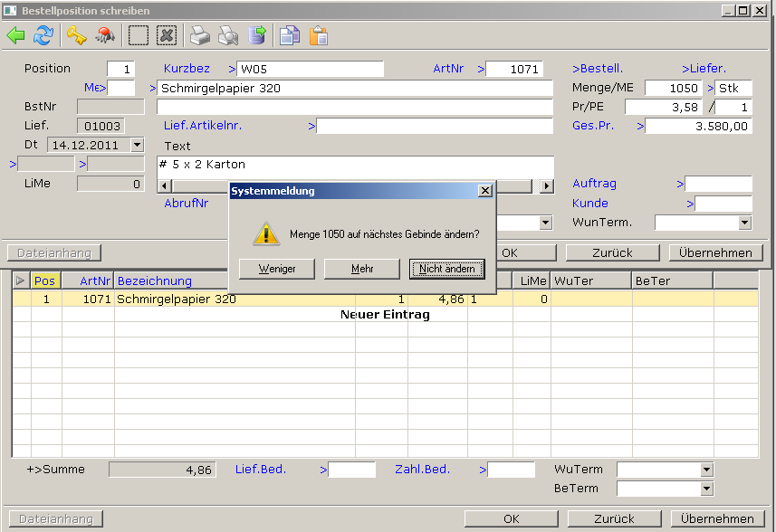Click the Kurzbez input field with W05

[x=311, y=69]
